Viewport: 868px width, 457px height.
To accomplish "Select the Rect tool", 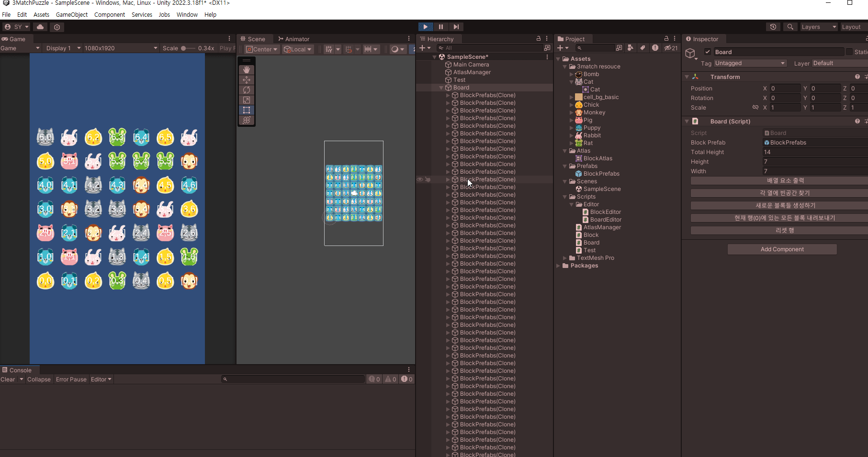I will point(247,110).
